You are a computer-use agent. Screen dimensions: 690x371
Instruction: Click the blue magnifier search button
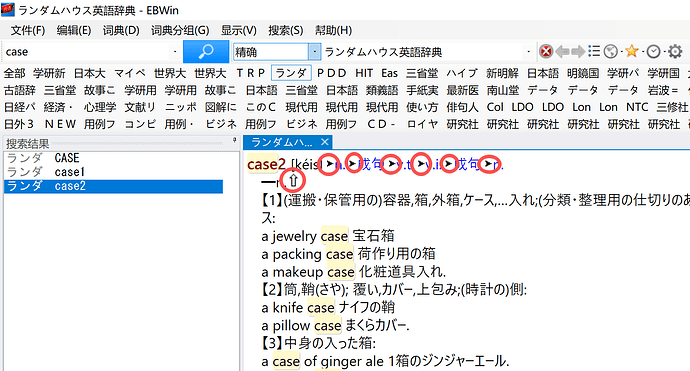coord(206,51)
